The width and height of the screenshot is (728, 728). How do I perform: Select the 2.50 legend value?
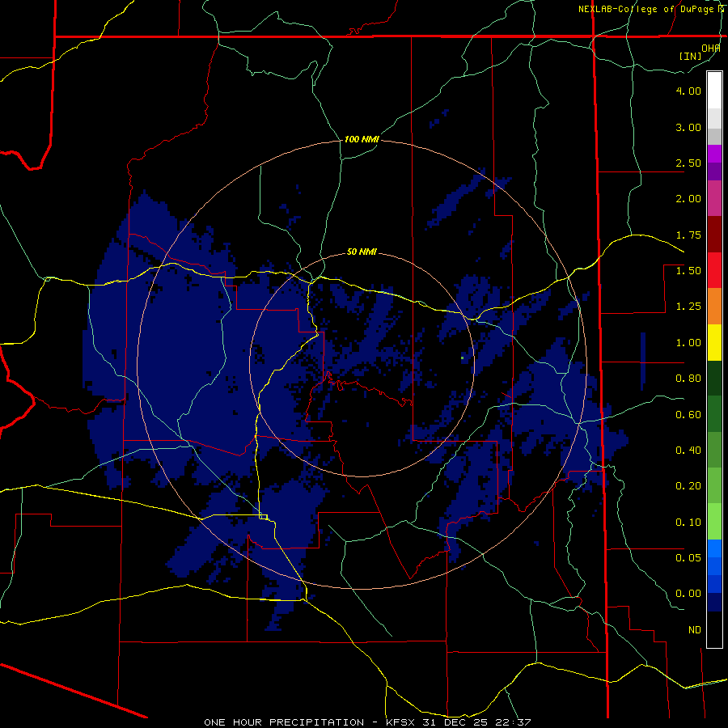pyautogui.click(x=688, y=163)
